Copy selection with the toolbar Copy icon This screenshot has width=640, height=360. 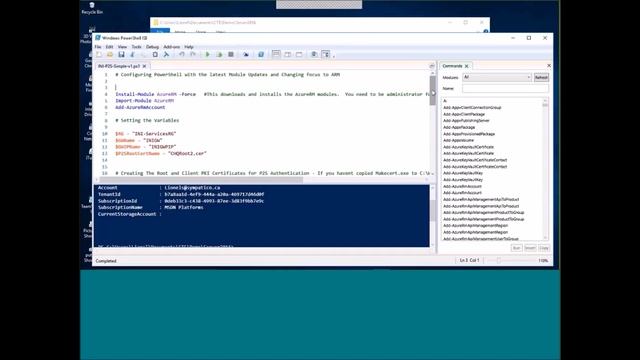pyautogui.click(x=144, y=54)
